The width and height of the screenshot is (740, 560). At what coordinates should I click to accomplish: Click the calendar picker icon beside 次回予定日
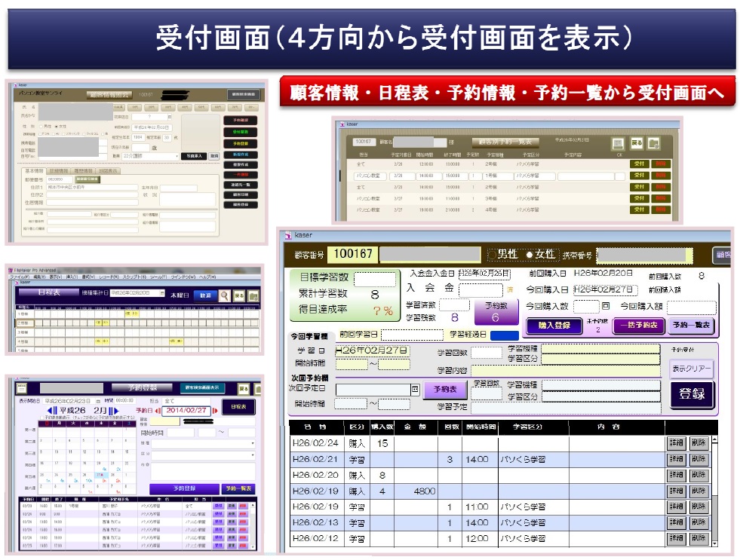coord(414,390)
